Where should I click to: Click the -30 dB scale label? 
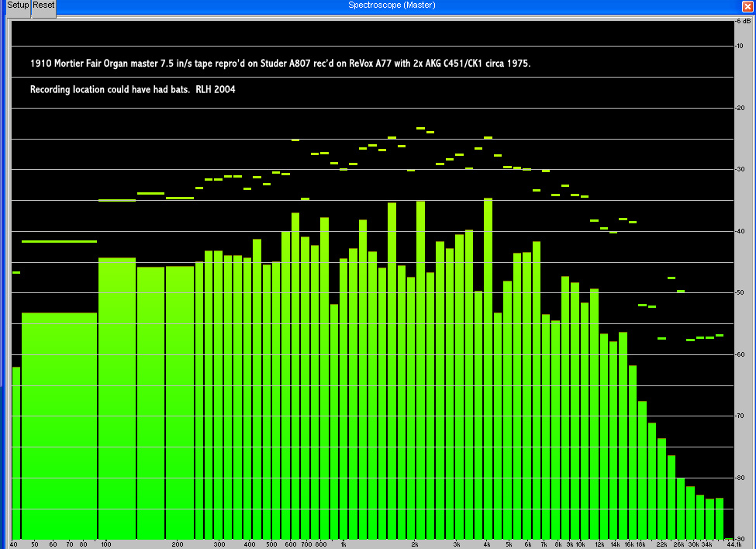[740, 169]
